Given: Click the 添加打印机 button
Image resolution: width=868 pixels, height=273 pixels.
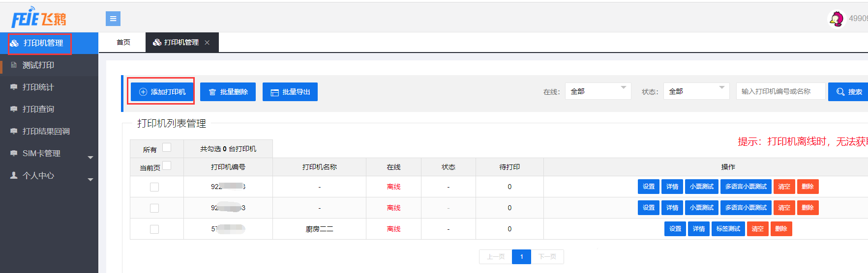Looking at the screenshot, I should [162, 92].
